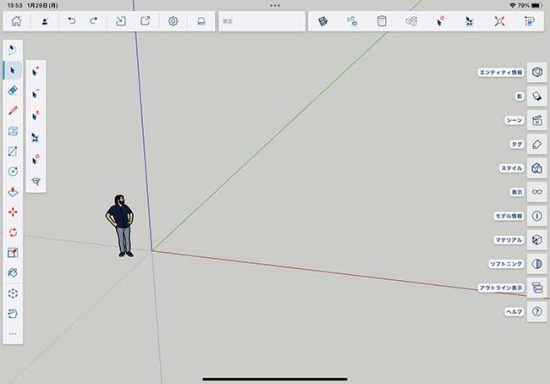Select the Move tool with red arrows
Screen dimensions: 550x384
pos(13,212)
